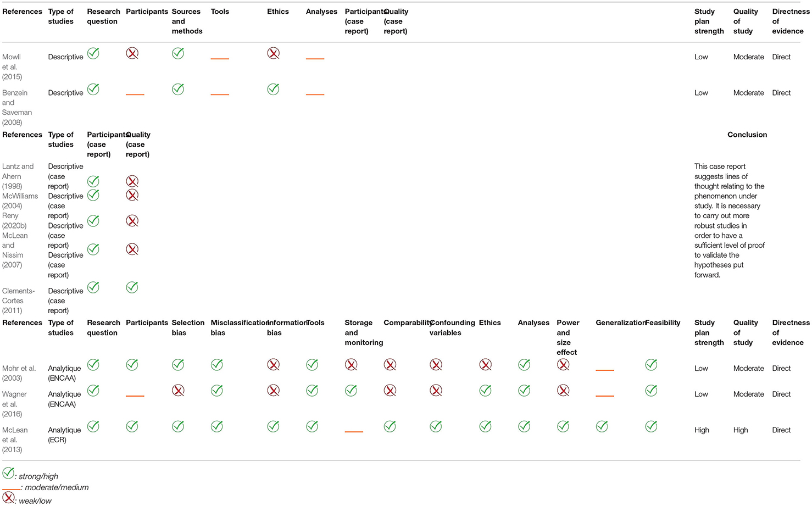812x506 pixels.
Task: Click Mohr et al. Storage and monitoring cross
Action: pos(351,365)
